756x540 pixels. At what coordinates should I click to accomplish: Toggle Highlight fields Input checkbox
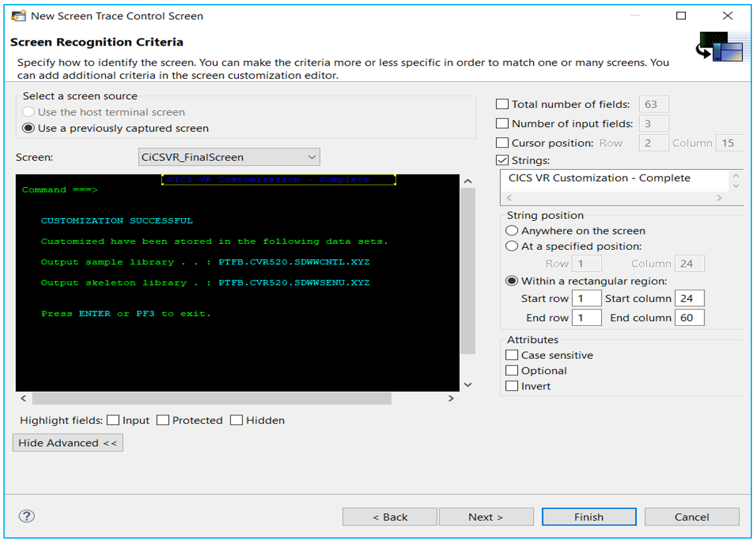point(113,420)
